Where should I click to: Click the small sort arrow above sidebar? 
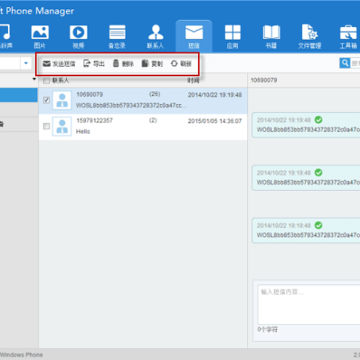[34, 79]
